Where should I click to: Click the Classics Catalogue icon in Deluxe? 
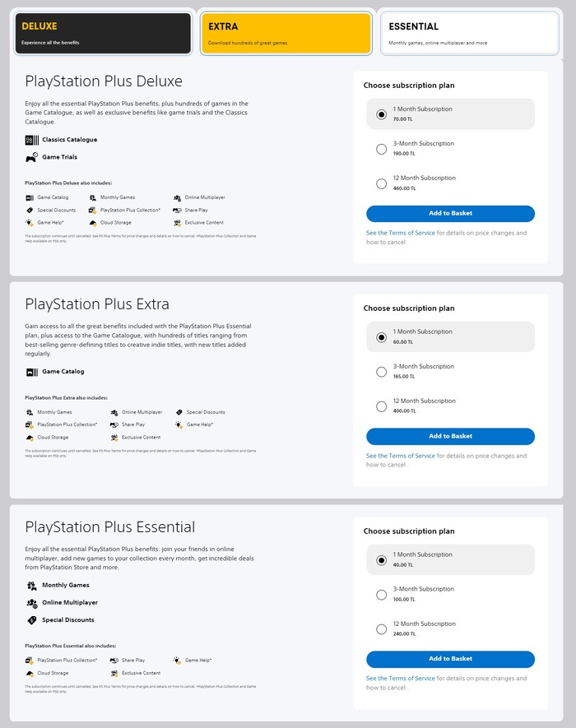pos(31,140)
